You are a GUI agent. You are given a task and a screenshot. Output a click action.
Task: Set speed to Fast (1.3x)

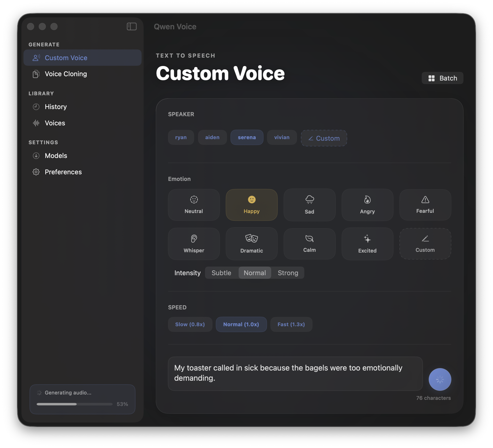[x=291, y=324]
